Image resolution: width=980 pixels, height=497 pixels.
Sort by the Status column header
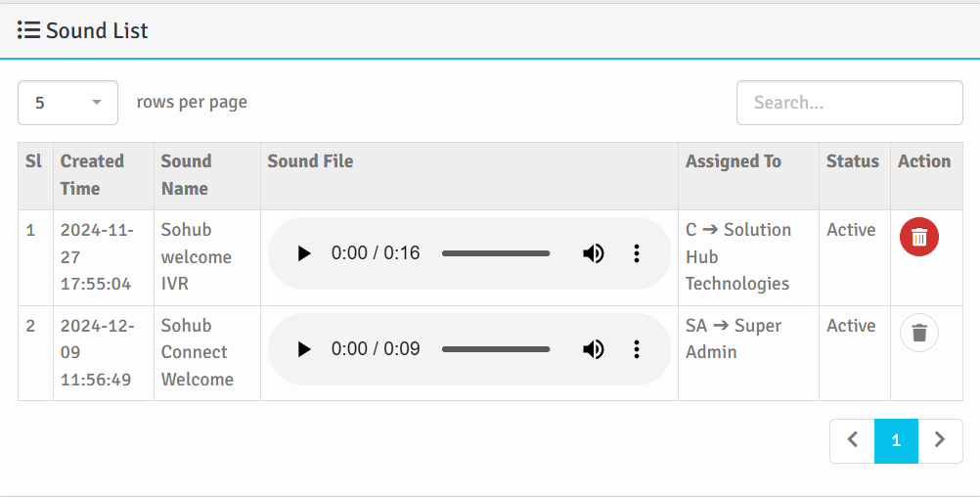(852, 161)
